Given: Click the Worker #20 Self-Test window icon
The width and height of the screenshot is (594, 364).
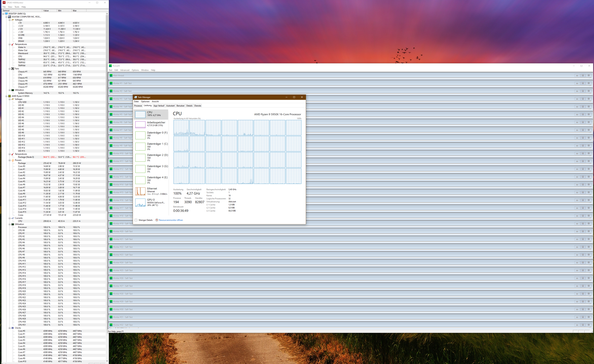Looking at the screenshot, I should 111,231.
